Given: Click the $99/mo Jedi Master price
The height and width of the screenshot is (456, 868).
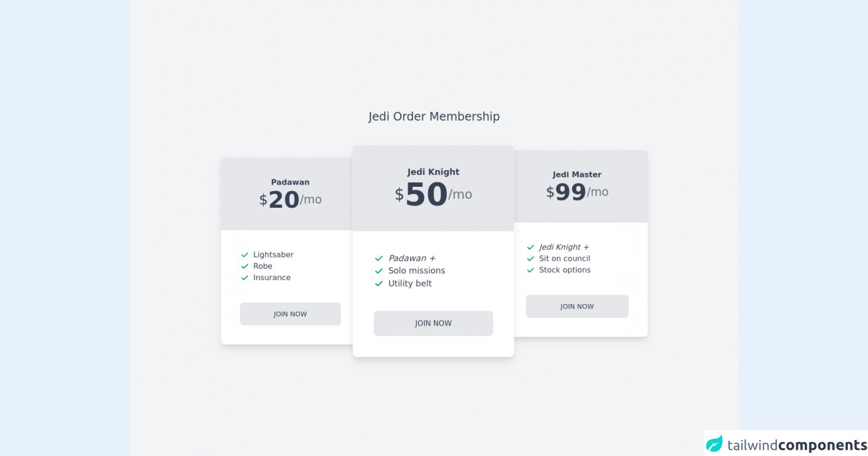Looking at the screenshot, I should 577,193.
